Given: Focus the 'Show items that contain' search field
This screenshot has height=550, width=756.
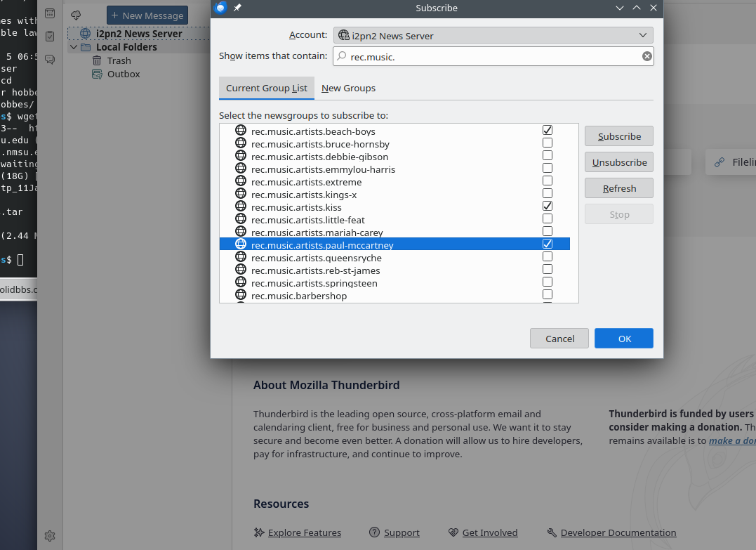Looking at the screenshot, I should 493,56.
